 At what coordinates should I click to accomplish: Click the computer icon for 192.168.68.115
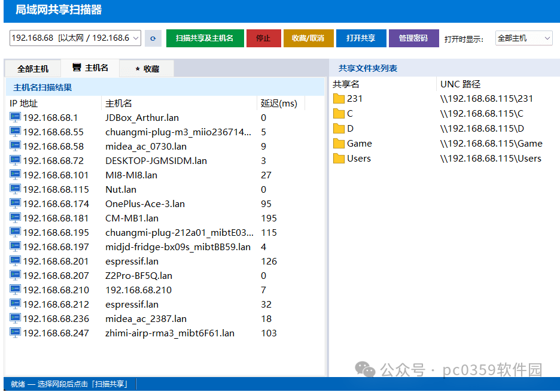coord(15,189)
